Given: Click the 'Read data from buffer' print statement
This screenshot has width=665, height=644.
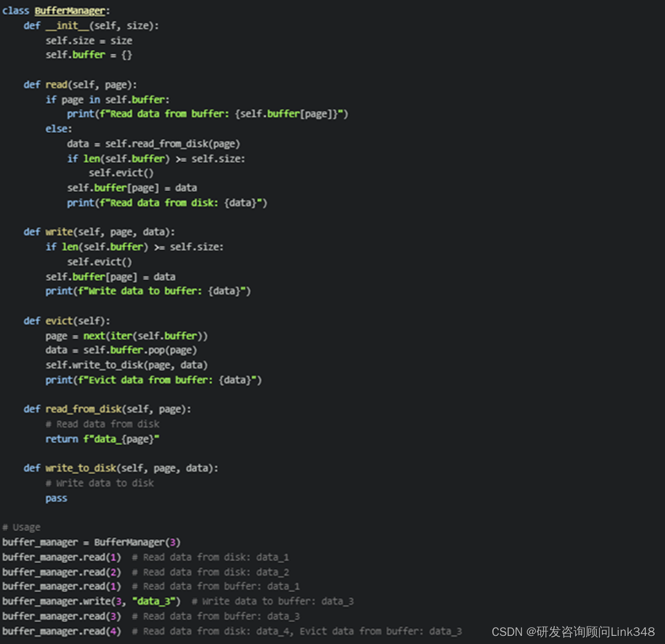Looking at the screenshot, I should click(207, 114).
